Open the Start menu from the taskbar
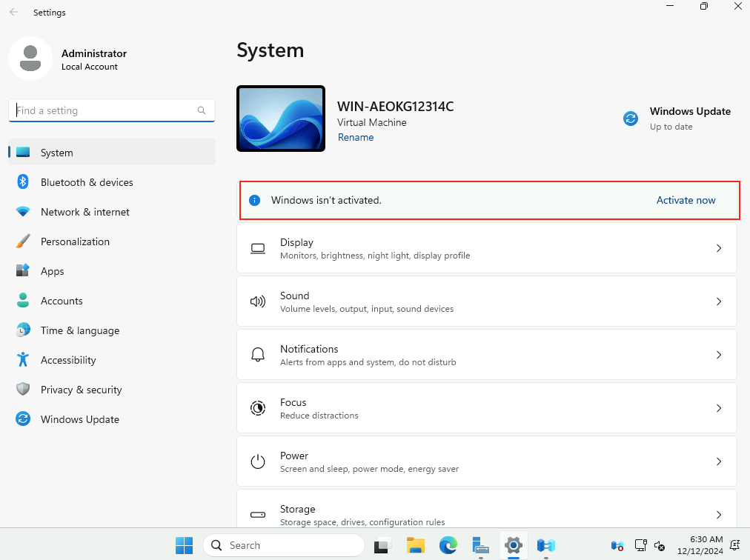The height and width of the screenshot is (560, 750). tap(184, 545)
